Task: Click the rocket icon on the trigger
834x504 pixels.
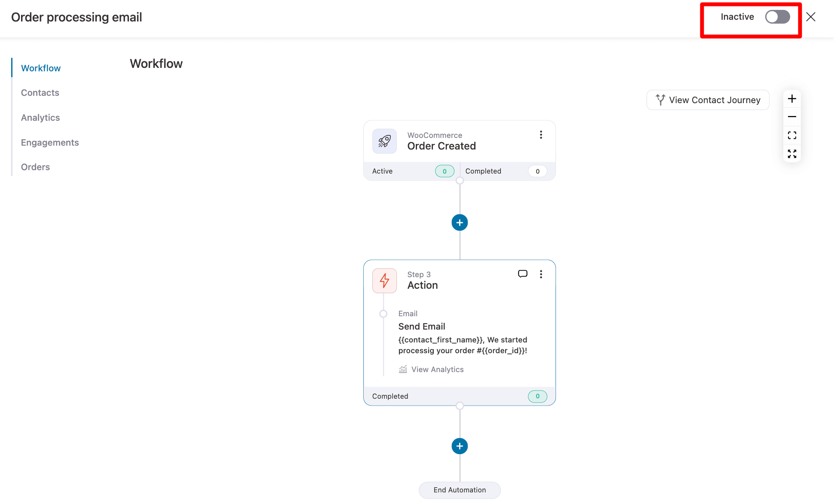Action: (384, 141)
